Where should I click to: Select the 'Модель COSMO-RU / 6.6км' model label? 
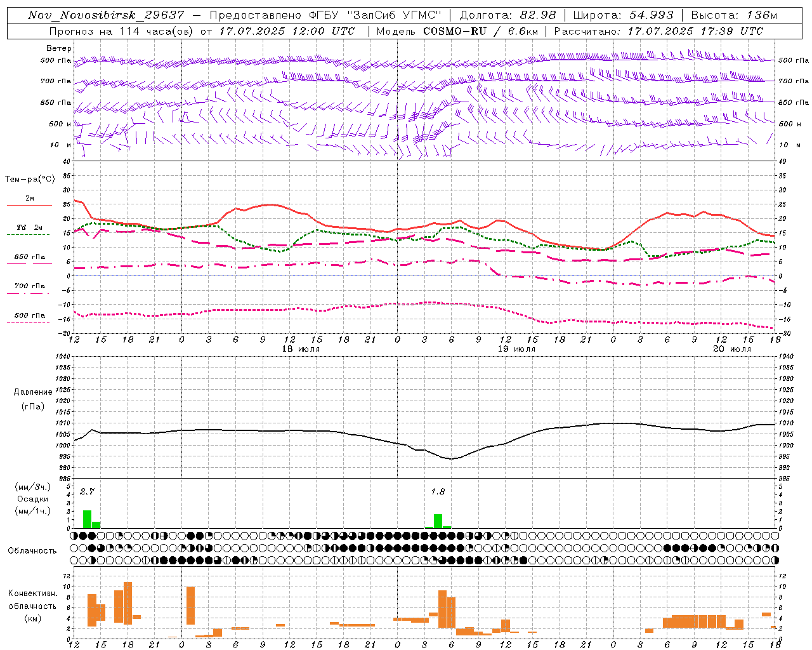[x=457, y=31]
